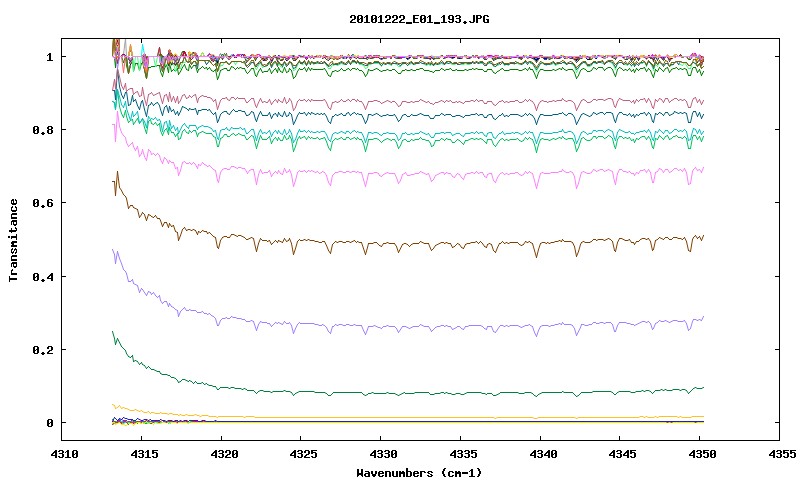
Task: Click the y-axis tick label 0.2
Action: (x=43, y=350)
